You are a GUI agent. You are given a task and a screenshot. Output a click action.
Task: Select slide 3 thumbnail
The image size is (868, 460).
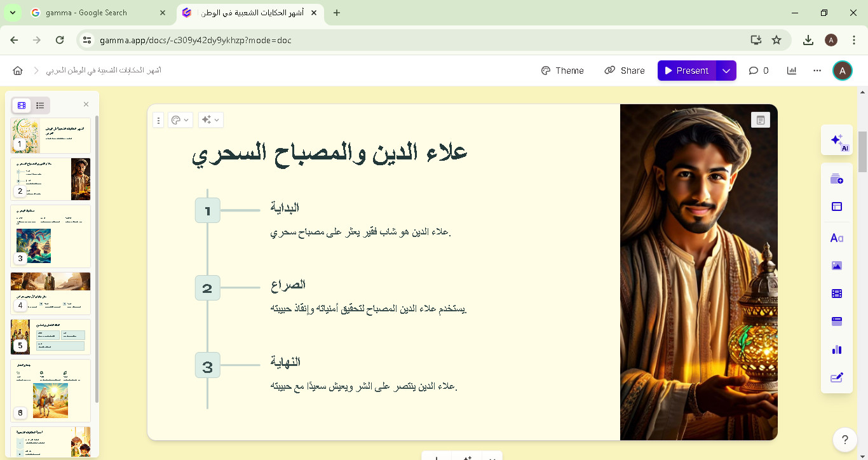tap(50, 236)
